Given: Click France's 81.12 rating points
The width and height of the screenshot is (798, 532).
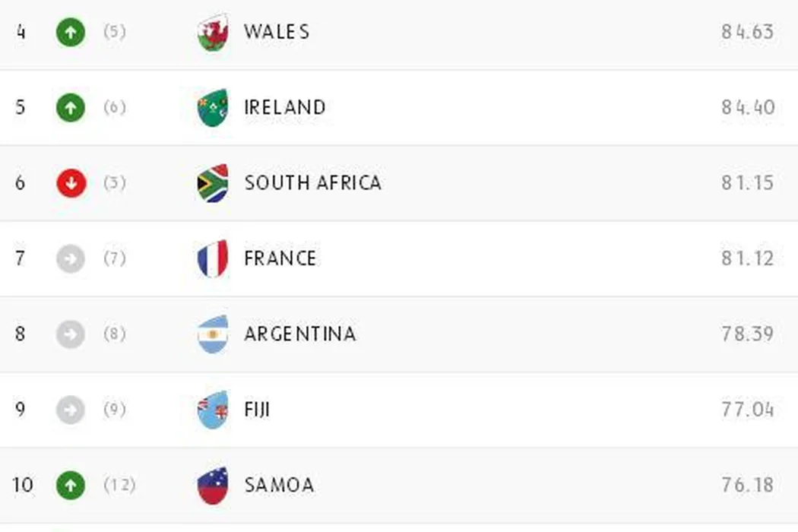Looking at the screenshot, I should (747, 258).
